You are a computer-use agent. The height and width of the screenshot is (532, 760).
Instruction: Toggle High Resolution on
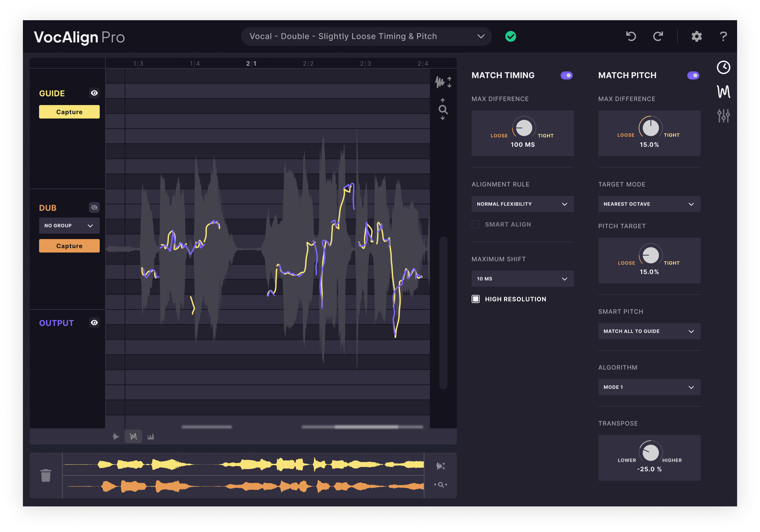coord(476,299)
